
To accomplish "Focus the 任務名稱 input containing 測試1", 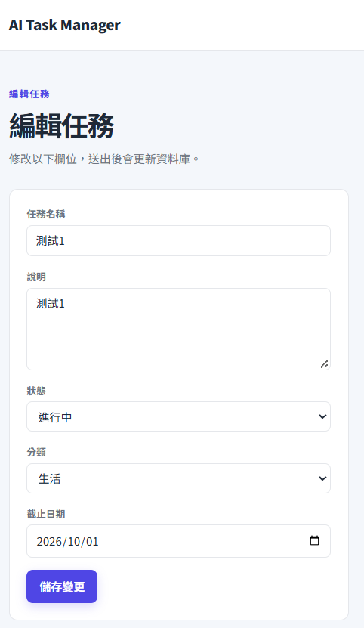I will click(178, 241).
